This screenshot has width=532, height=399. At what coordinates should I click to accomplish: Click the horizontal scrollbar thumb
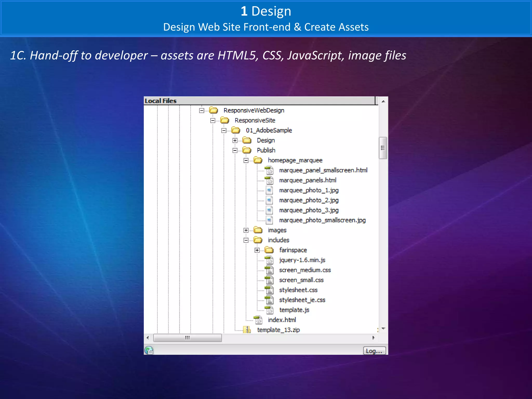click(x=188, y=338)
